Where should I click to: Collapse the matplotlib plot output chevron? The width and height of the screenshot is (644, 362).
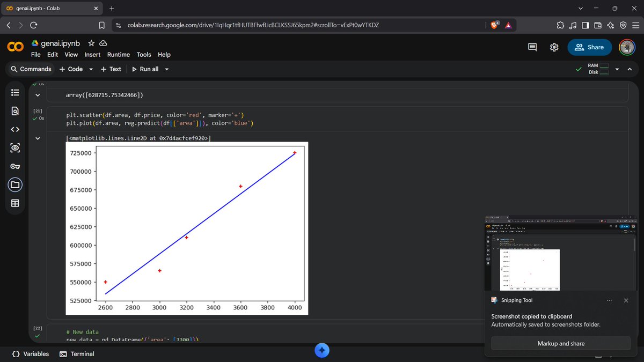point(38,138)
